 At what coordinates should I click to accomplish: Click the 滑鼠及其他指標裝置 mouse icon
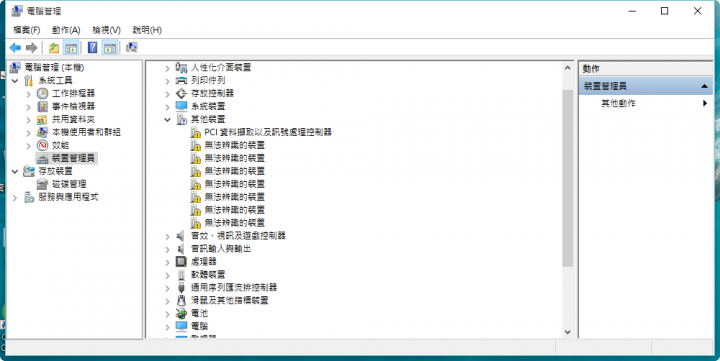[181, 300]
